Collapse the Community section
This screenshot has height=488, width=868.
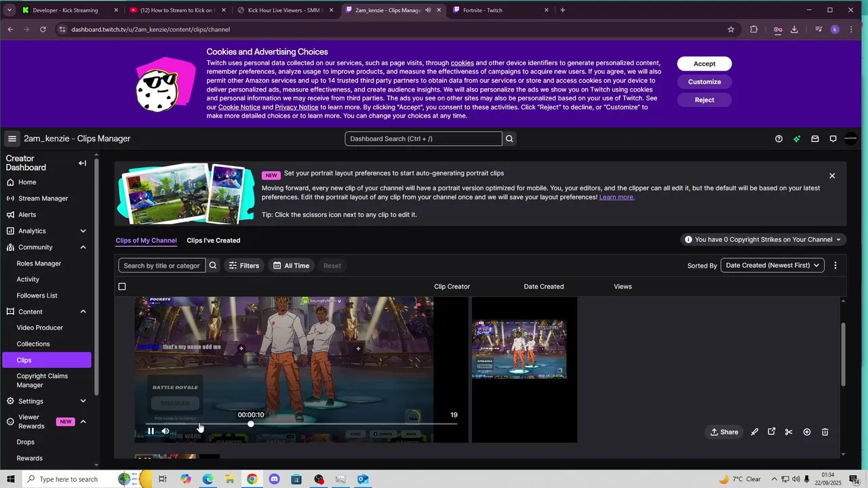pos(83,247)
